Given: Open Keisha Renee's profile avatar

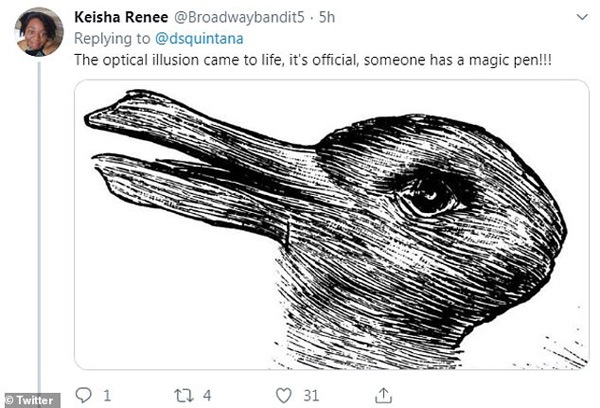Looking at the screenshot, I should (x=39, y=32).
